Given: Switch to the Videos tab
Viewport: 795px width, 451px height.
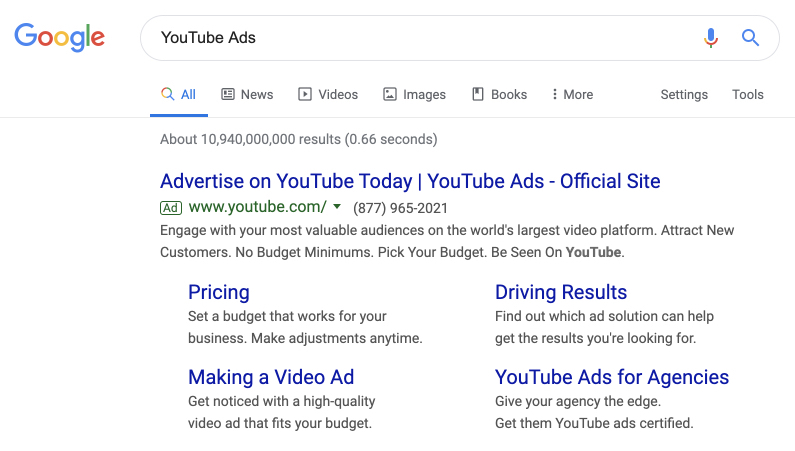Looking at the screenshot, I should pyautogui.click(x=328, y=94).
